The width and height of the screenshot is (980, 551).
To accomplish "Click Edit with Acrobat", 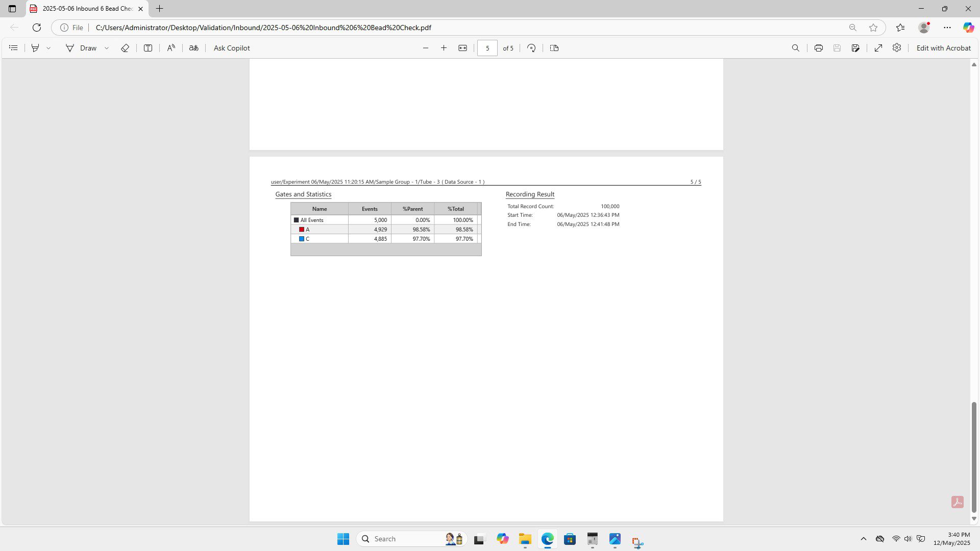I will (x=943, y=48).
